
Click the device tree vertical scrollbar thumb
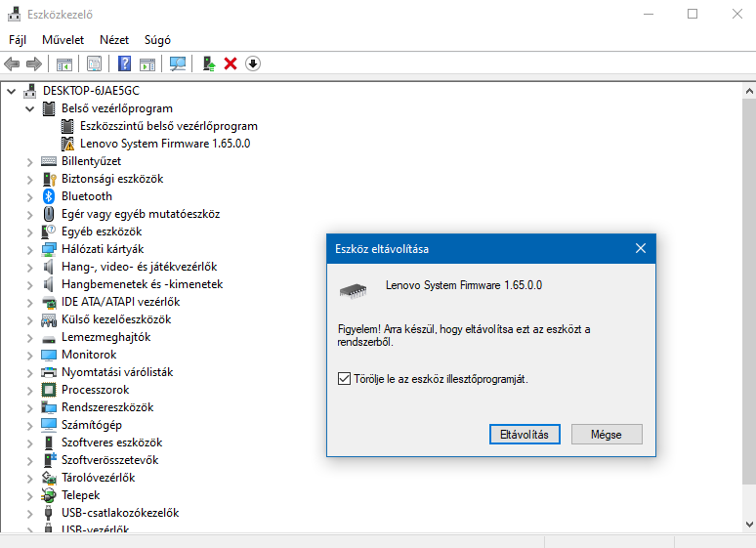[749, 292]
